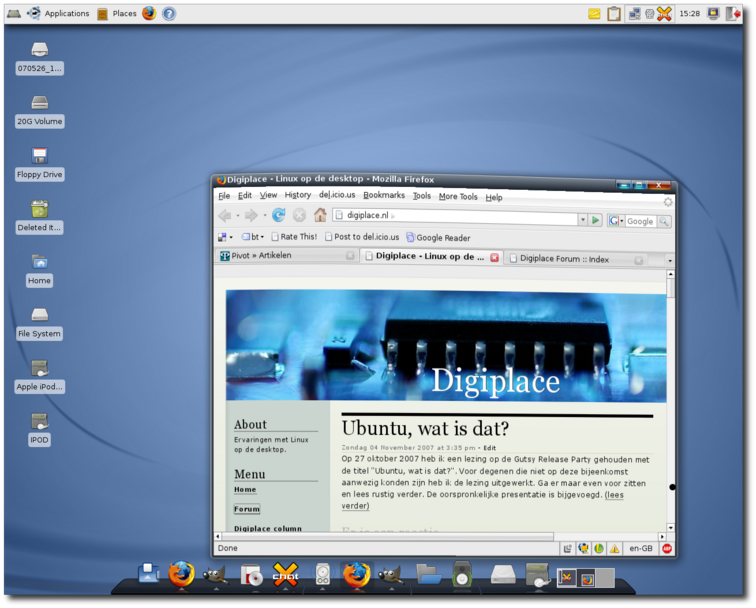Image resolution: width=756 pixels, height=608 pixels.
Task: Click the en-GB language status indicator
Action: point(641,549)
